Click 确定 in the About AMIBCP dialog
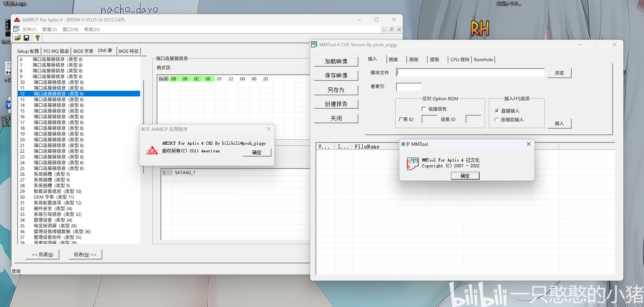 [x=257, y=152]
